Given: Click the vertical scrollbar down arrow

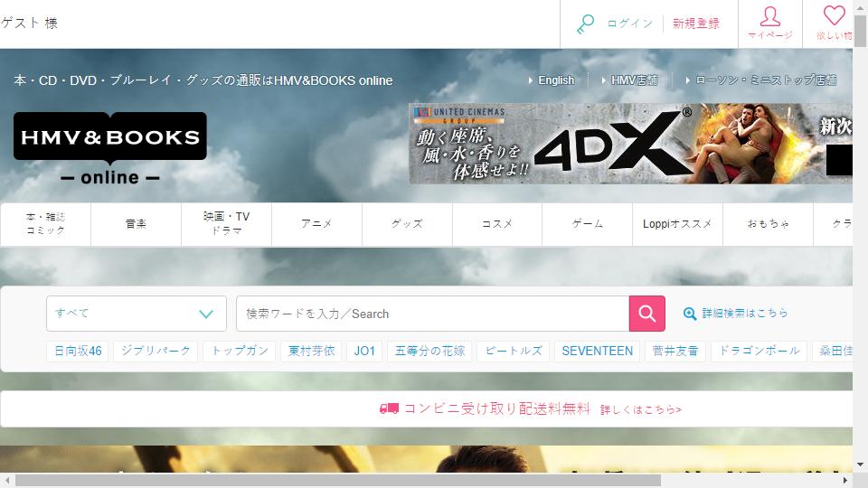Looking at the screenshot, I should (x=860, y=465).
